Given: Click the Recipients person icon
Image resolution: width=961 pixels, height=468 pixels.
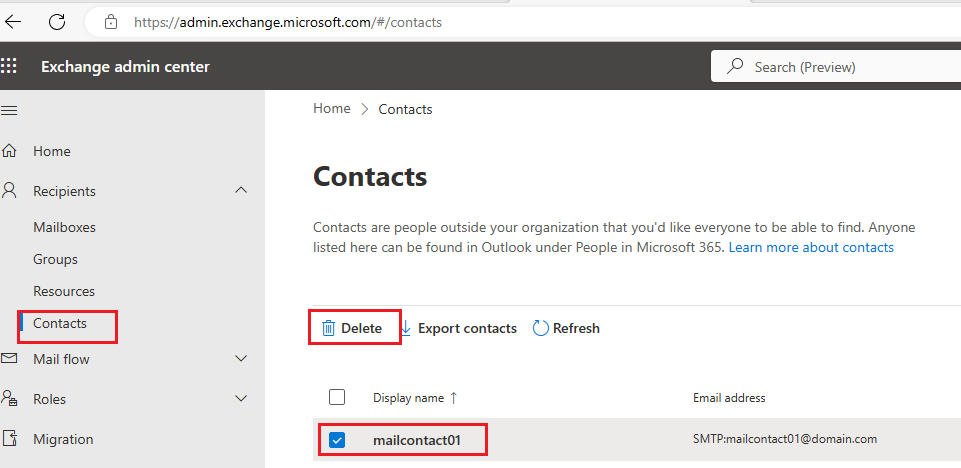Looking at the screenshot, I should click(x=10, y=191).
